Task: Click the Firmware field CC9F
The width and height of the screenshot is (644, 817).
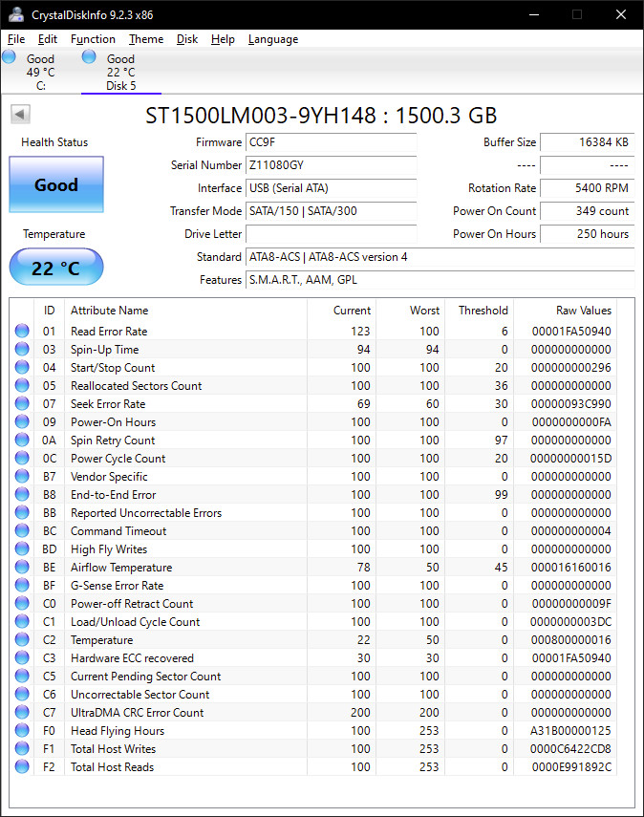Action: point(331,142)
